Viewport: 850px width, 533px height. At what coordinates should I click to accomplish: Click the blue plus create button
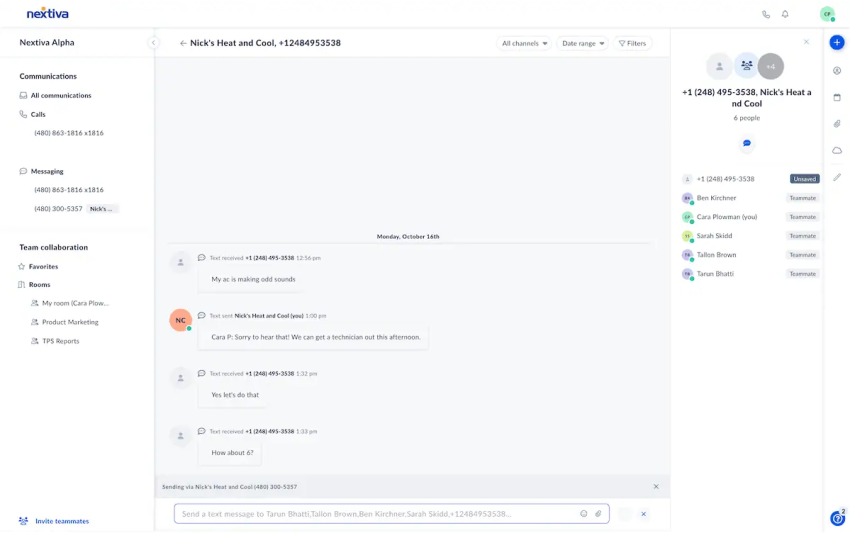click(x=837, y=42)
